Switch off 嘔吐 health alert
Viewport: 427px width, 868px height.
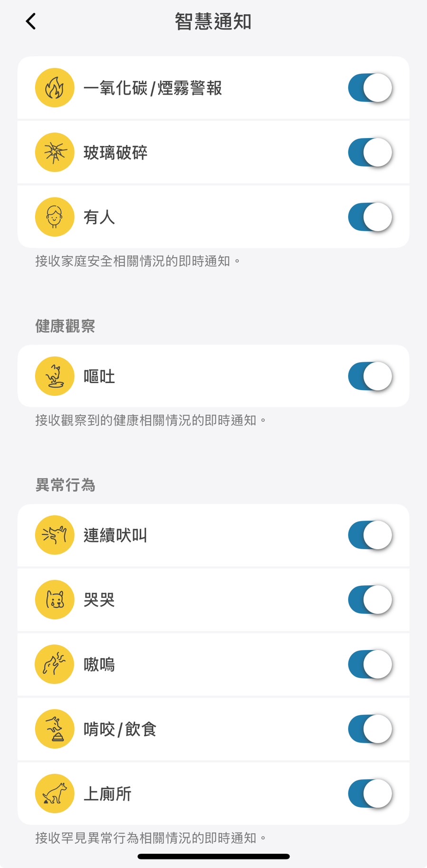(x=370, y=376)
